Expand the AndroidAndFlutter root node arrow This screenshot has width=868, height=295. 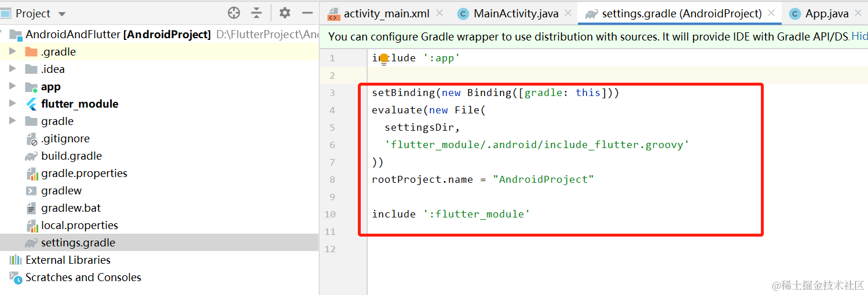tap(2, 35)
